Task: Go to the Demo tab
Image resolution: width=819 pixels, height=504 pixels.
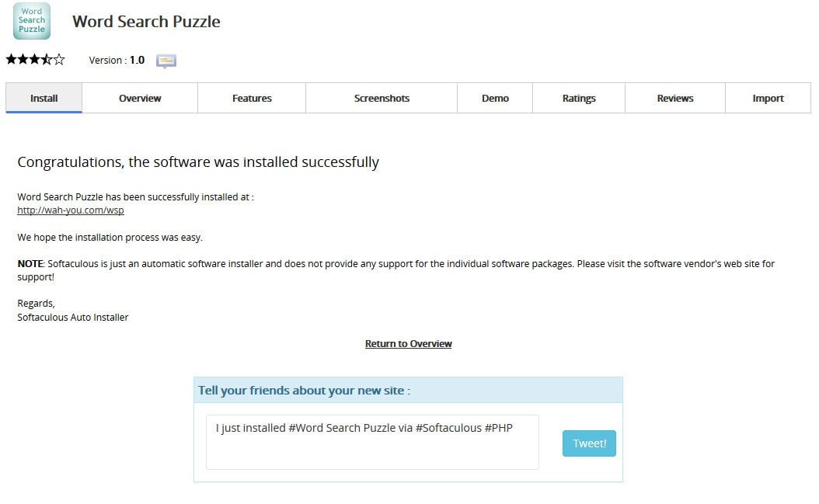Action: (495, 99)
